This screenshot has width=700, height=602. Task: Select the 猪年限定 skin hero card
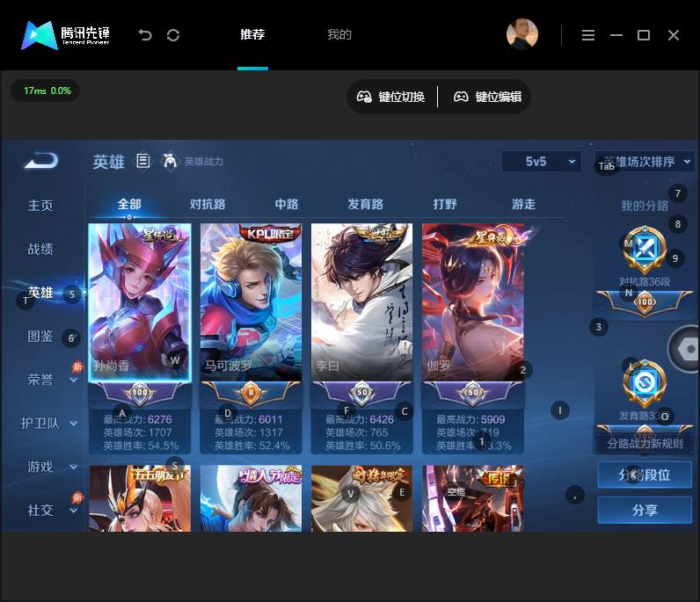point(361,498)
